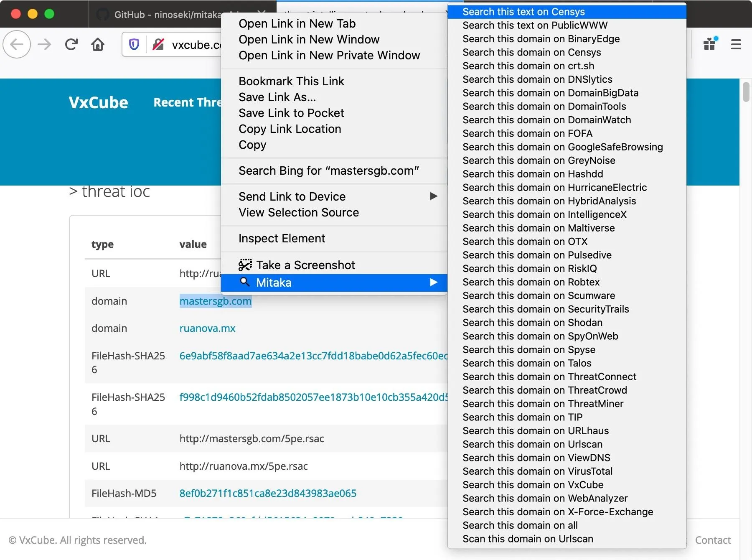This screenshot has height=560, width=752.
Task: Select Search this domain on Talos
Action: (567, 363)
